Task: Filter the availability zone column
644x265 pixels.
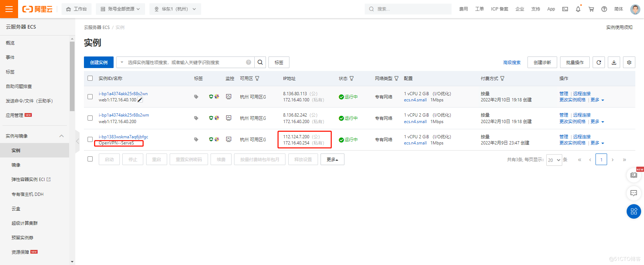Action: point(257,79)
